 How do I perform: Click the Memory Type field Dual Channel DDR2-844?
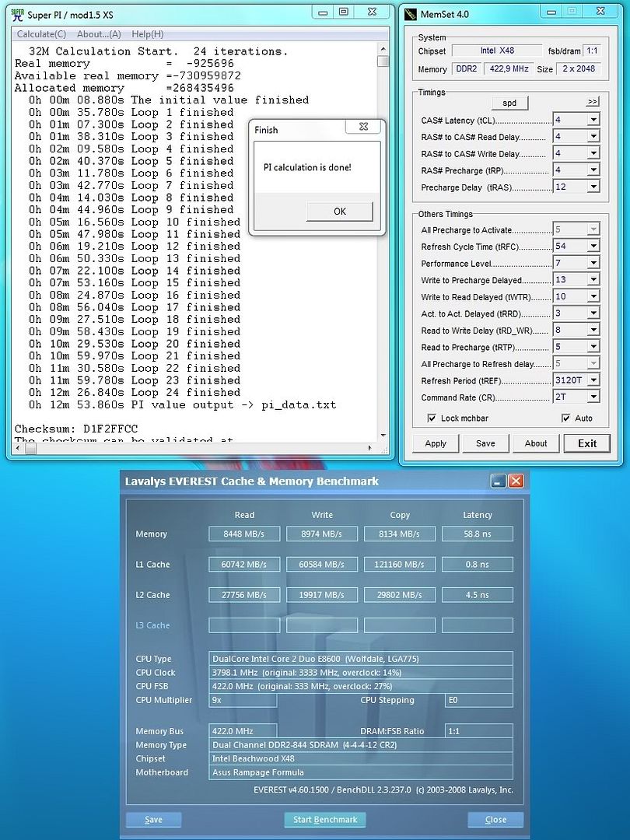(361, 744)
